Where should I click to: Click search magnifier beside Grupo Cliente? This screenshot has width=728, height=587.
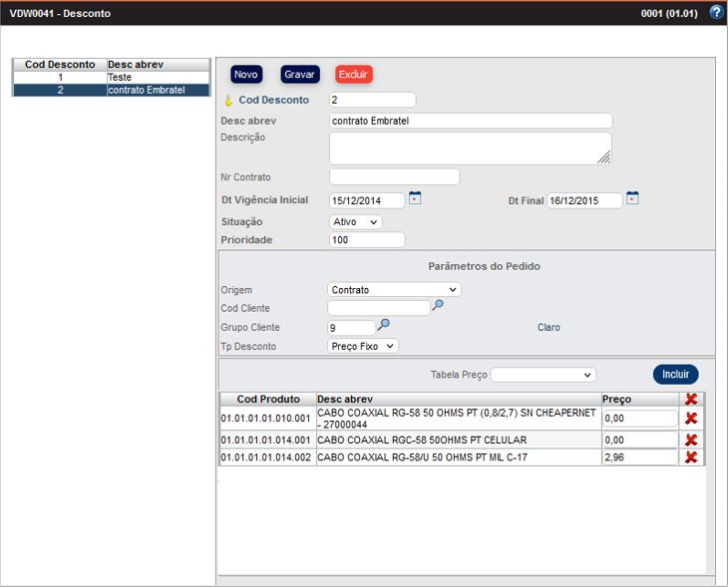click(x=384, y=325)
